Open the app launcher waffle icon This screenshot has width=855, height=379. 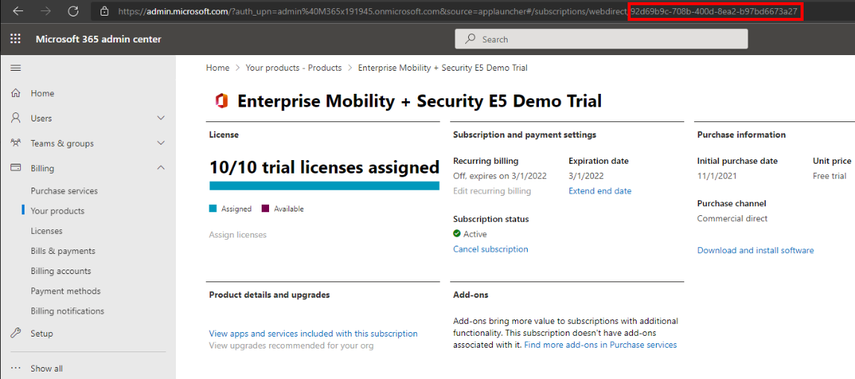15,39
